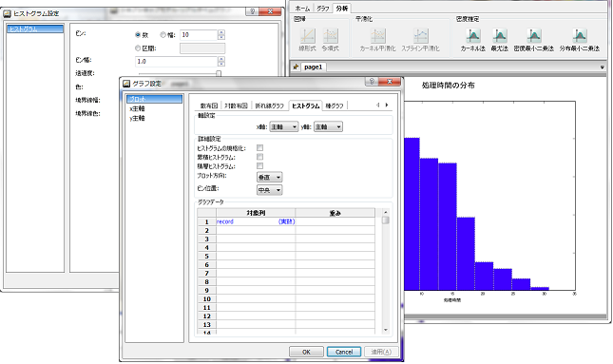Decrease ビン幅 with spinner down arrow
This screenshot has height=364, width=613.
click(x=221, y=64)
